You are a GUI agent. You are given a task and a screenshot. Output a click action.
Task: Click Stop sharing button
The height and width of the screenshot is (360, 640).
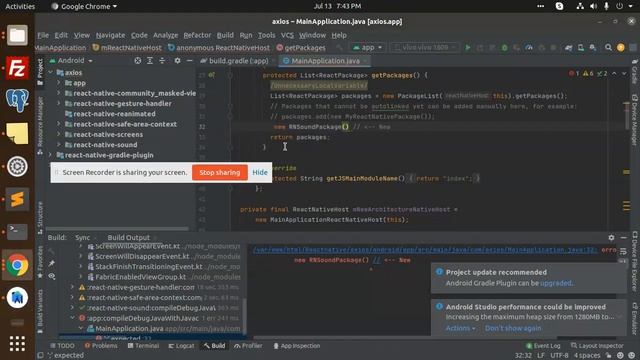tap(220, 172)
